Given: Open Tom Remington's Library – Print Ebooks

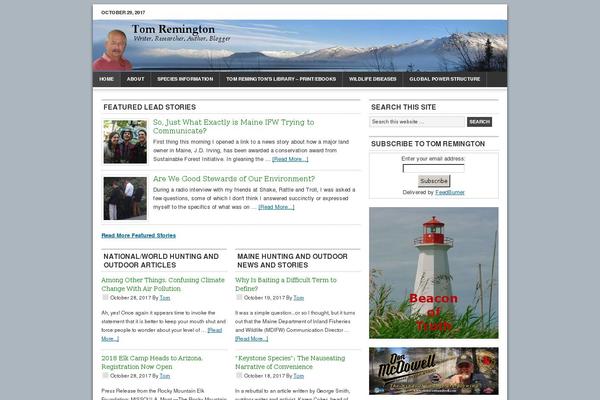Looking at the screenshot, I should (x=281, y=79).
